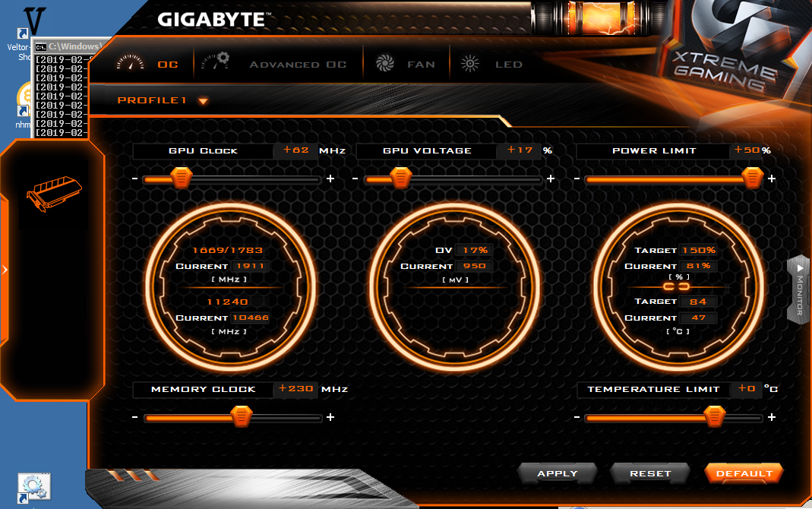Screen dimensions: 812x509
Task: Open the LED tab
Action: [x=508, y=65]
